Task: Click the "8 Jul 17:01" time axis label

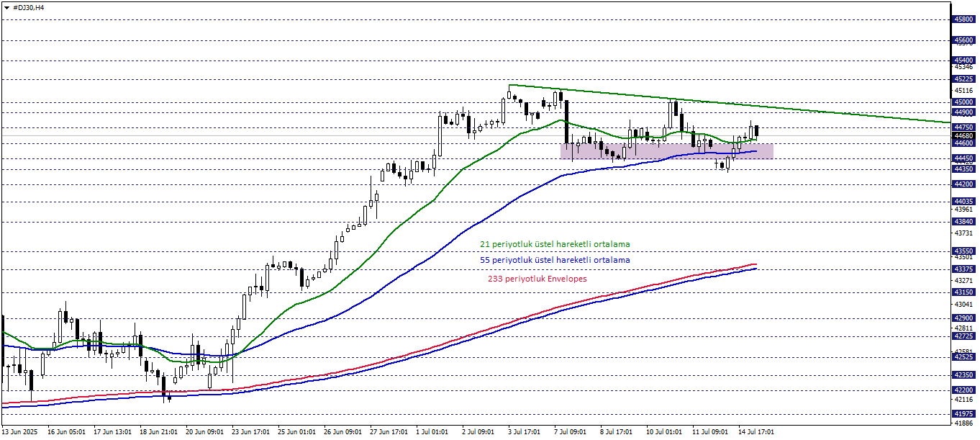Action: tap(617, 432)
